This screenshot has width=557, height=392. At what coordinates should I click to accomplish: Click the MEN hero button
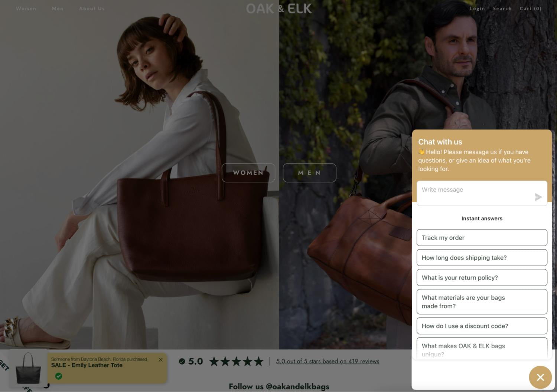309,173
